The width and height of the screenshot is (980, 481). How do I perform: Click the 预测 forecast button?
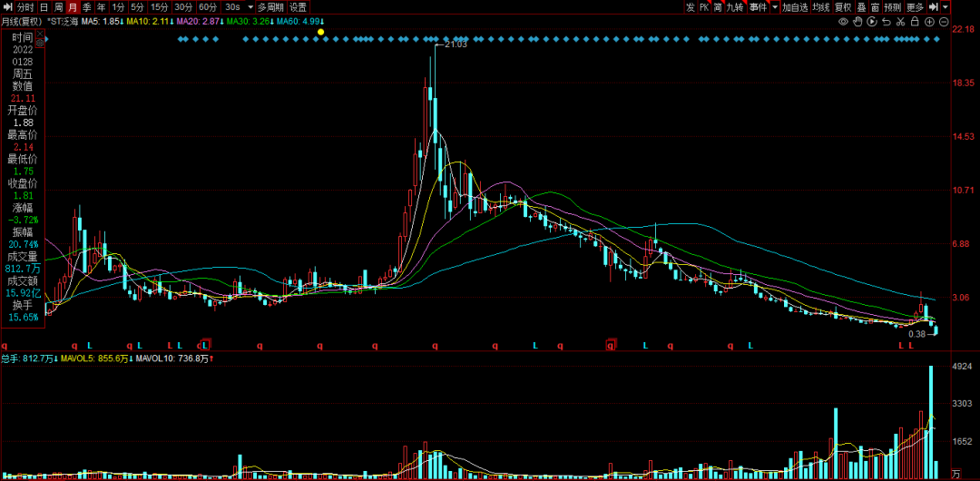893,7
